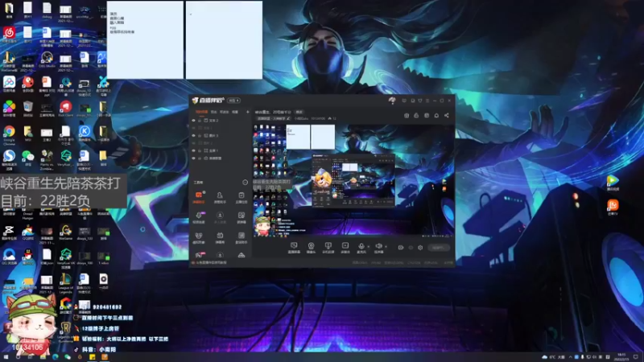Image resolution: width=644 pixels, height=362 pixels.
Task: Click third tool icon in toolbox first row
Action: pyautogui.click(x=241, y=195)
